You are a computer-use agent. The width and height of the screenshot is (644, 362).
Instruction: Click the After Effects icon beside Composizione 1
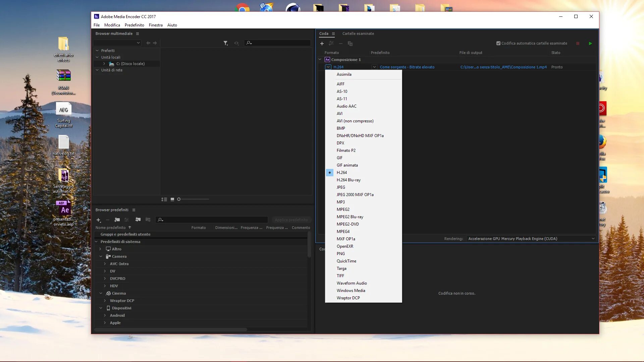[x=327, y=60]
